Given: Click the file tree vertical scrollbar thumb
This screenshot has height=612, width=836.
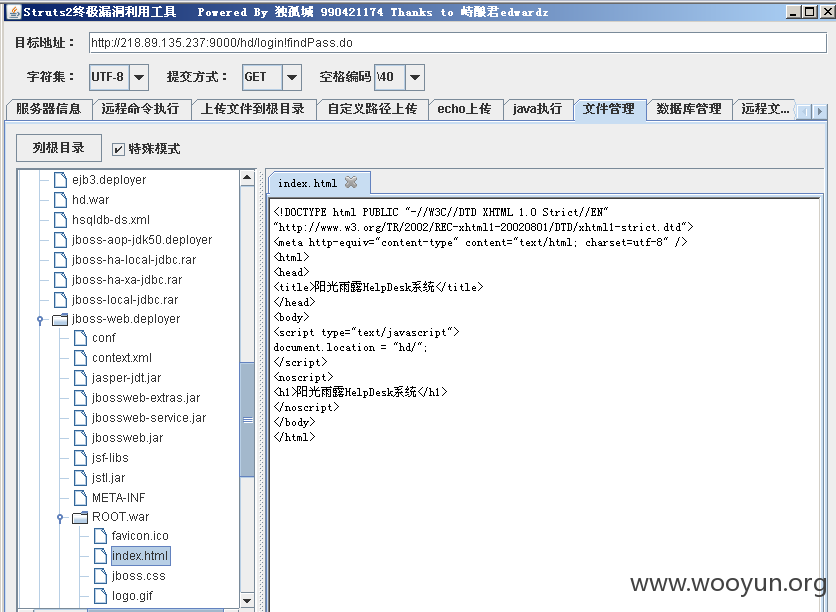Looking at the screenshot, I should click(x=247, y=420).
